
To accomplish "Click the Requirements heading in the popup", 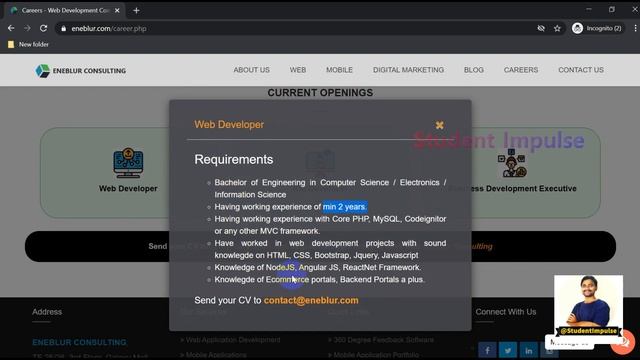I will [x=233, y=159].
